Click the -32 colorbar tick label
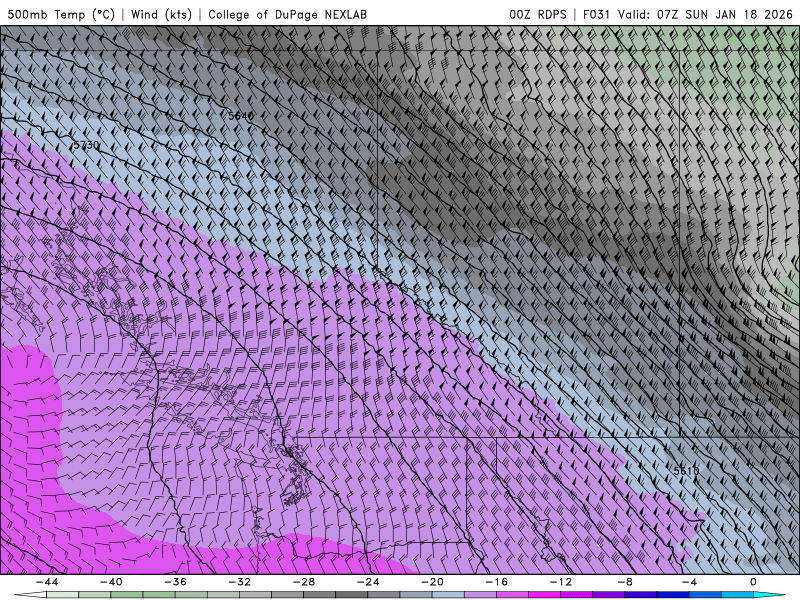 239,582
